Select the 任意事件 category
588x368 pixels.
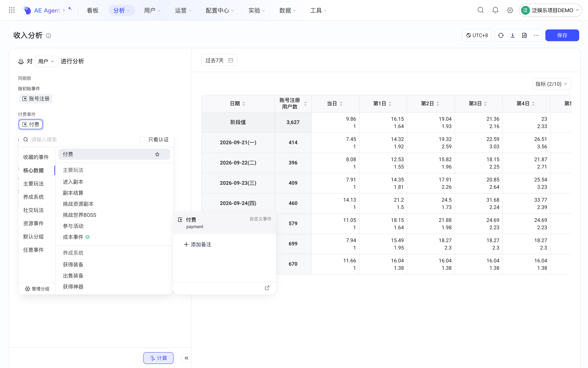33,250
